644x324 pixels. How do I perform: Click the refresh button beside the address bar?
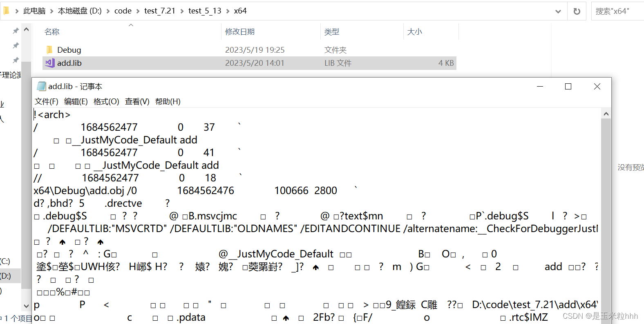click(577, 11)
